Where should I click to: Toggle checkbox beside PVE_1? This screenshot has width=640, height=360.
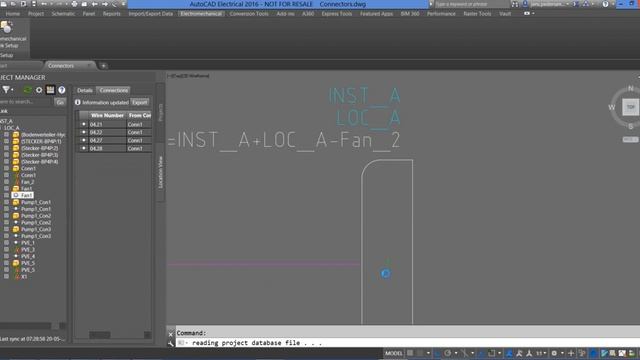coord(7,242)
